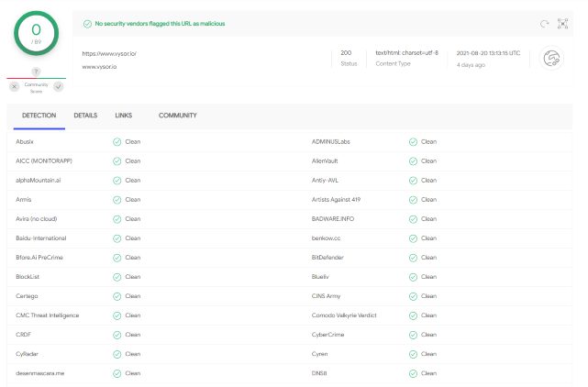This screenshot has height=387, width=588.
Task: Vote malicious with community X button
Action: pos(14,86)
